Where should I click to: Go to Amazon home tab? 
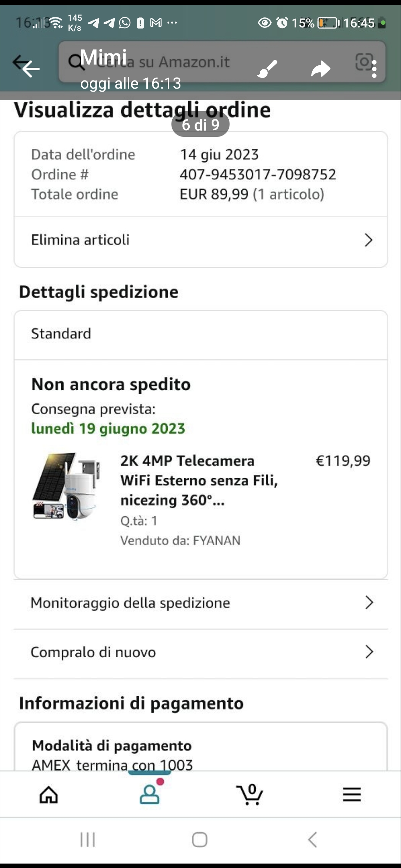(x=49, y=795)
